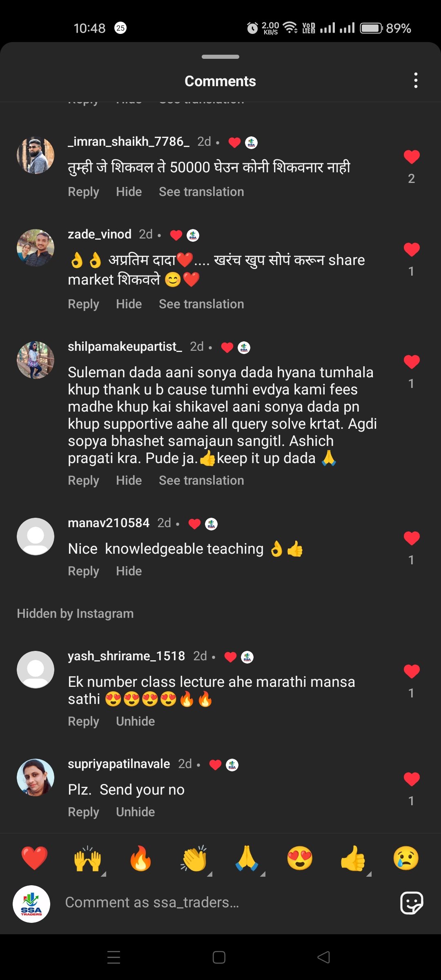Insert the heart-eyes emoji reaction

point(300,858)
